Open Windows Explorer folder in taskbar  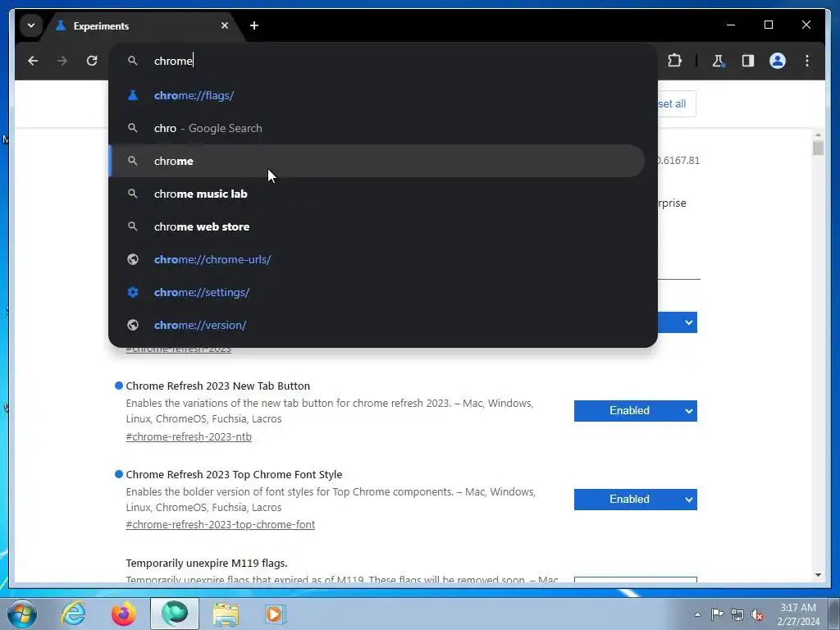226,614
